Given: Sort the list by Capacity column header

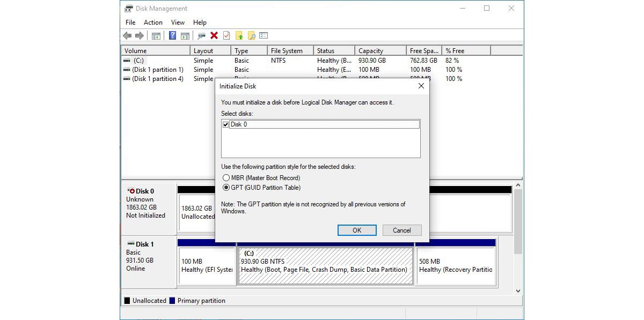Looking at the screenshot, I should point(380,51).
